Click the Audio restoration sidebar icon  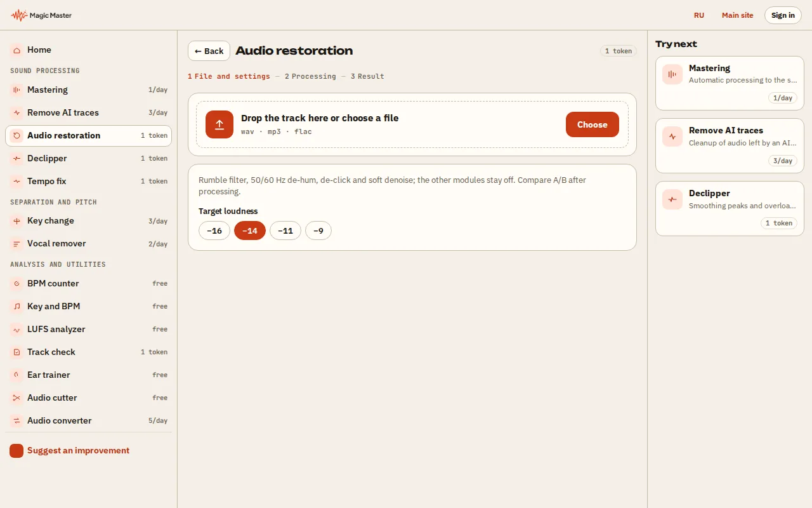[16, 136]
